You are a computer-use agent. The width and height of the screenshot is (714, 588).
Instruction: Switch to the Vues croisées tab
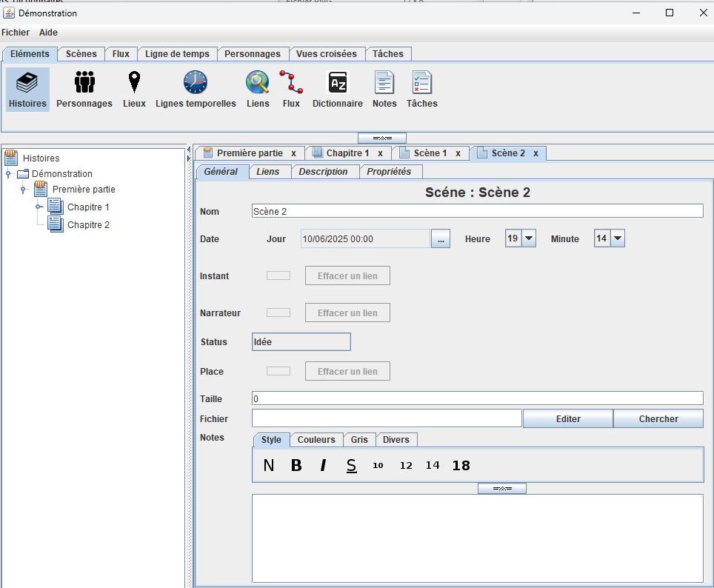[x=327, y=53]
